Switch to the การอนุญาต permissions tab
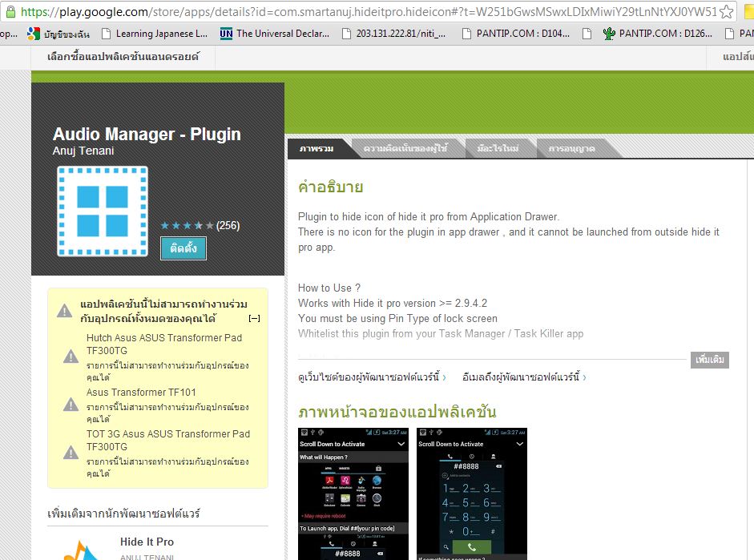Viewport: 754px width, 560px height. 572,148
